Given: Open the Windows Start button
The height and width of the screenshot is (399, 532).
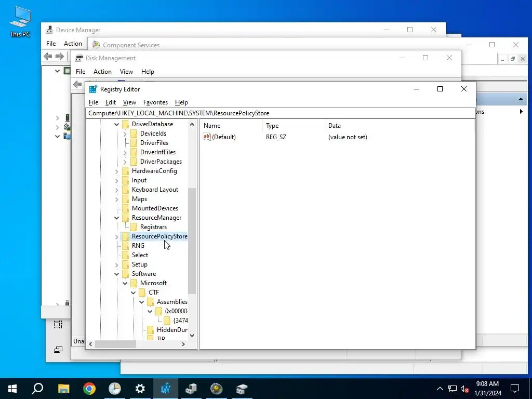Looking at the screenshot, I should tap(12, 389).
